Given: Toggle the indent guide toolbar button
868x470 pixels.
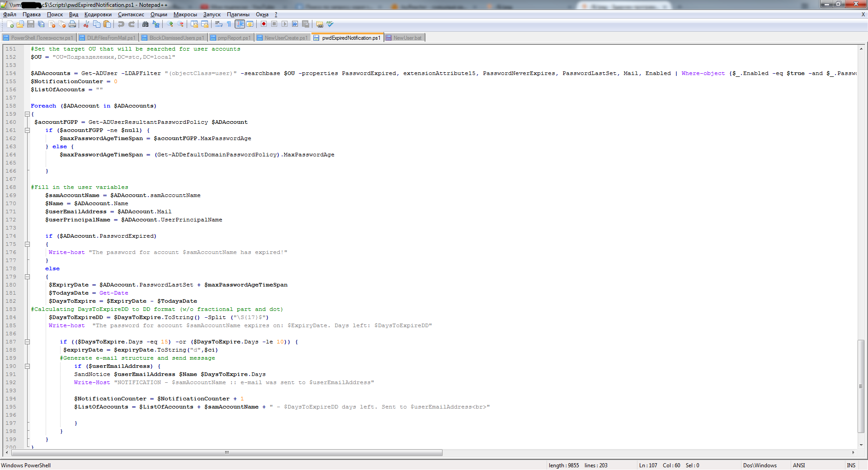Looking at the screenshot, I should pyautogui.click(x=240, y=24).
